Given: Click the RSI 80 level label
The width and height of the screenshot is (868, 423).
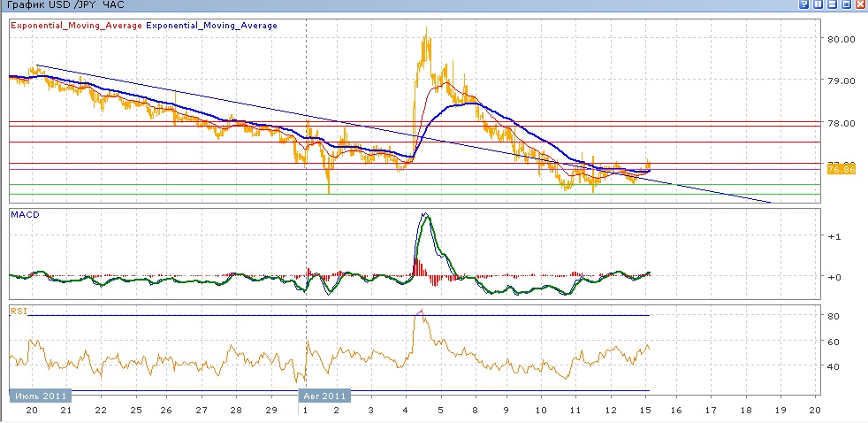Looking at the screenshot, I should click(832, 316).
